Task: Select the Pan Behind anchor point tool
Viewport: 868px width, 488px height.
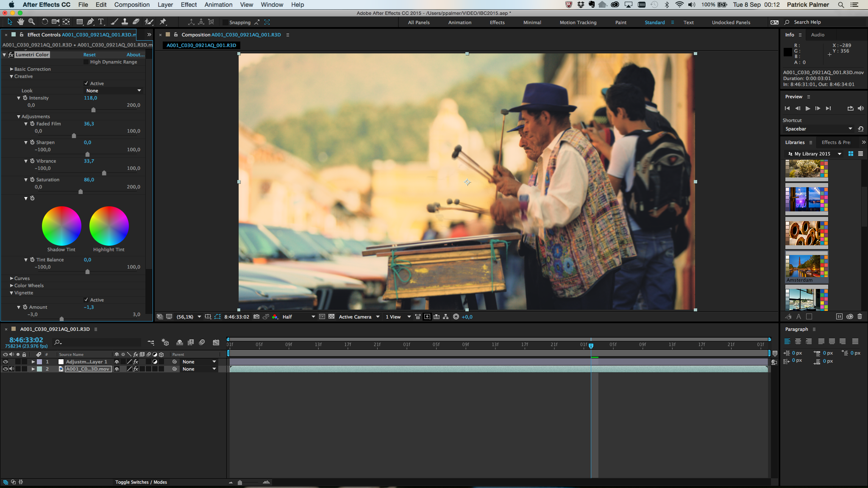Action: 66,22
